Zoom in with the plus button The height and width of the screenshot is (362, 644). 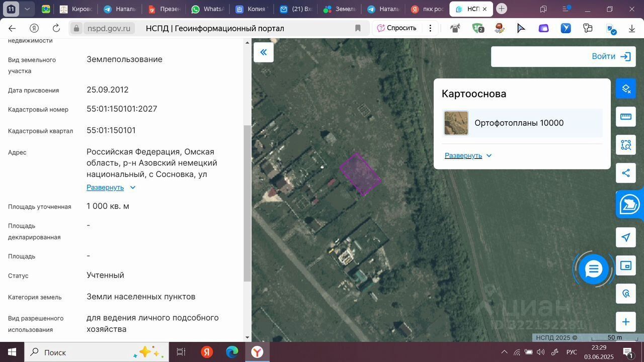(x=626, y=322)
